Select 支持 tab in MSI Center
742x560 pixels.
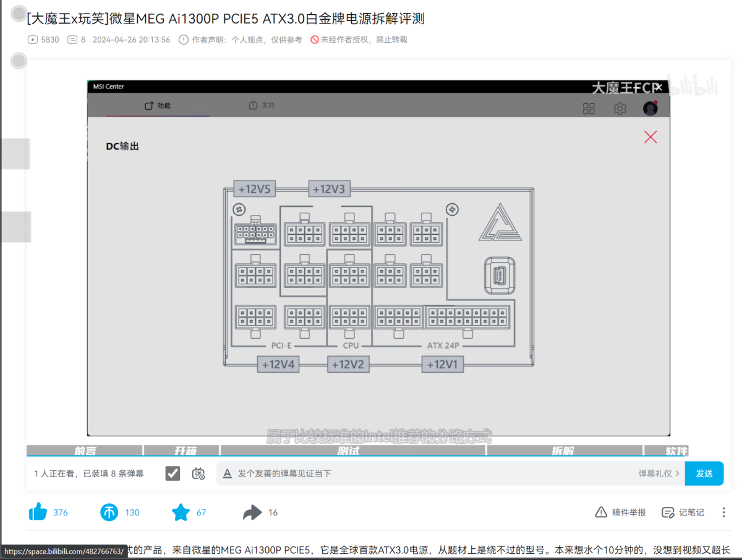coord(262,106)
